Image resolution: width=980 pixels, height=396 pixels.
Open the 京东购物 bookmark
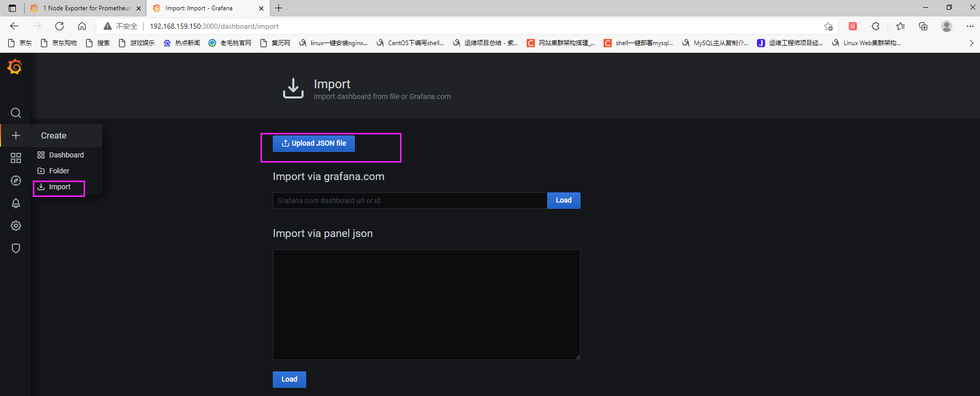point(58,43)
